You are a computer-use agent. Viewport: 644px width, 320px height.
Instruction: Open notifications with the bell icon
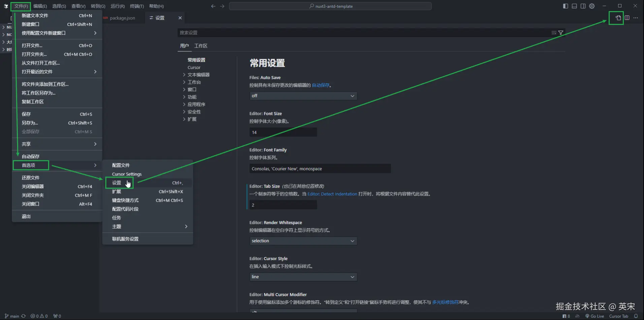click(636, 316)
